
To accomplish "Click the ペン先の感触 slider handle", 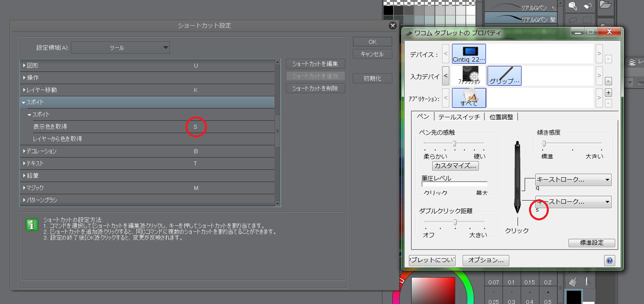I will pos(454,144).
